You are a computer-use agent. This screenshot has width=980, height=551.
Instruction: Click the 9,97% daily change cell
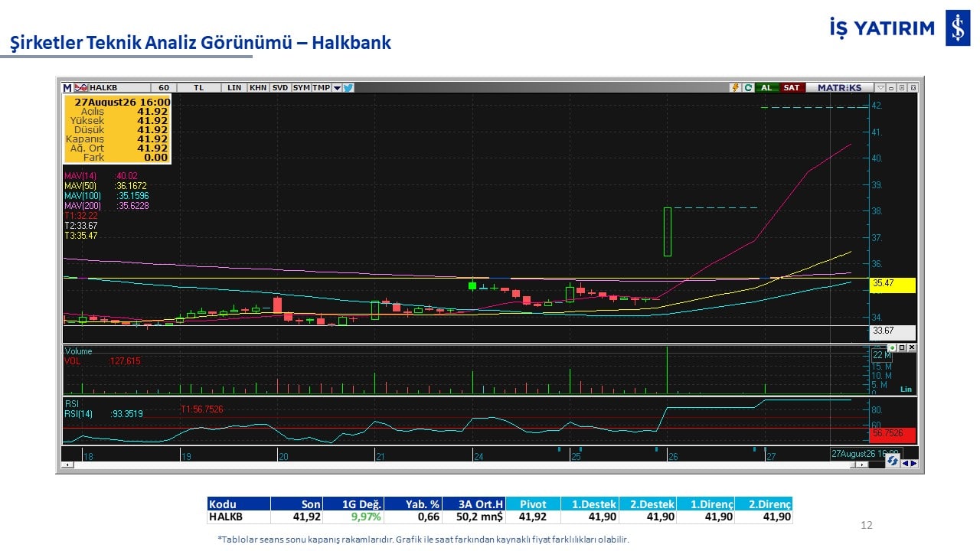pyautogui.click(x=353, y=517)
